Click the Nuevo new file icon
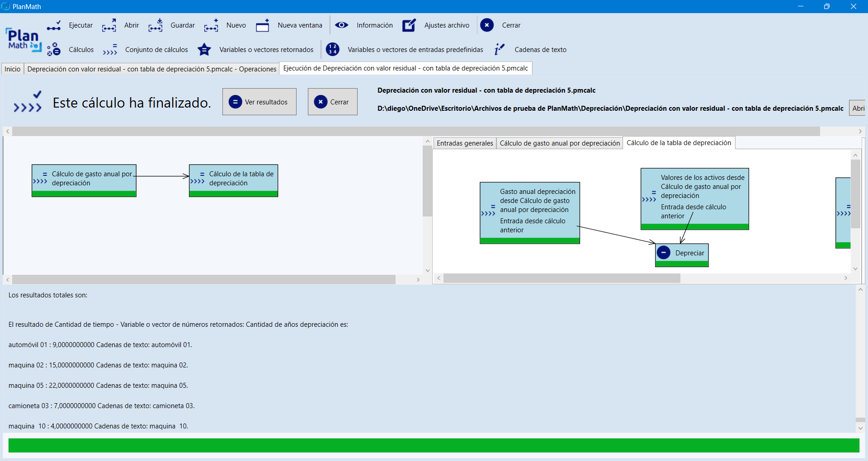Viewport: 868px width, 461px height. [x=211, y=26]
